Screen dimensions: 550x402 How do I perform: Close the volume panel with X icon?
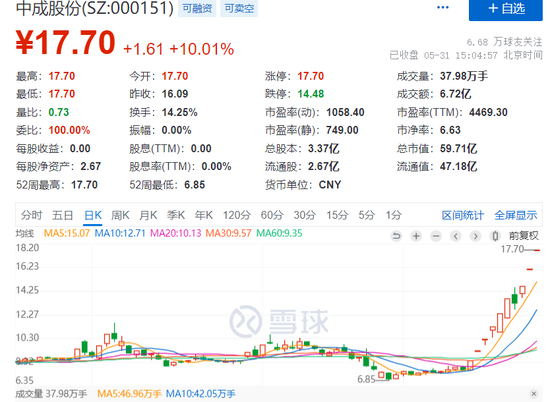click(534, 394)
